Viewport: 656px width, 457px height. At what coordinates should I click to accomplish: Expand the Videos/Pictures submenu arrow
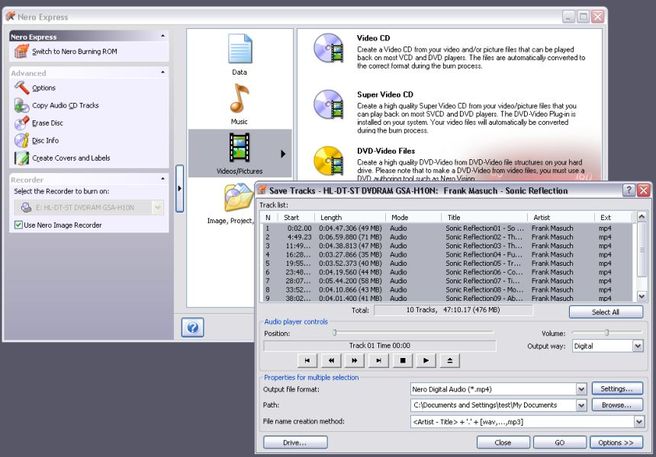pyautogui.click(x=283, y=154)
